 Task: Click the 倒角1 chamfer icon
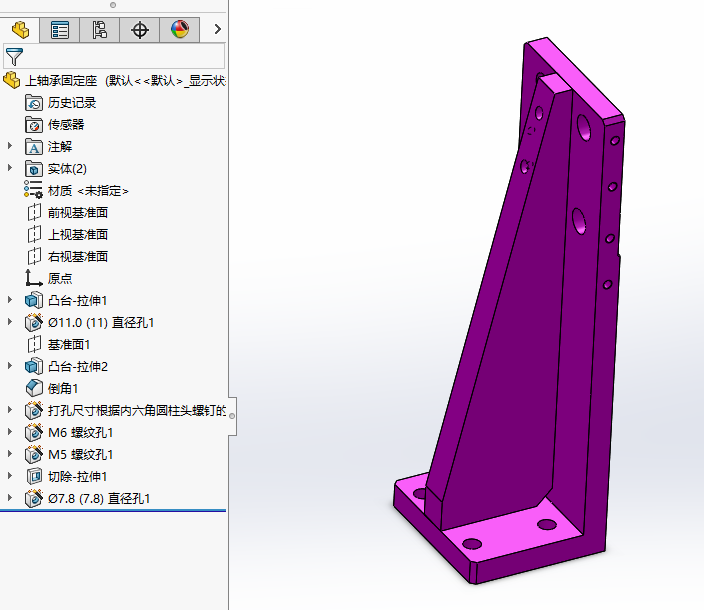click(34, 388)
